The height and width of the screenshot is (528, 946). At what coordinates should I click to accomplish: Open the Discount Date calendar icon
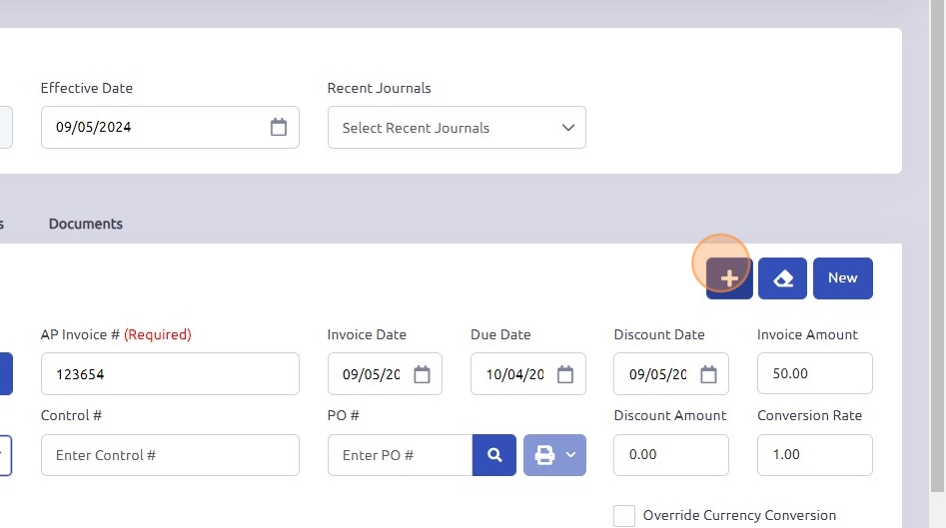pos(708,374)
